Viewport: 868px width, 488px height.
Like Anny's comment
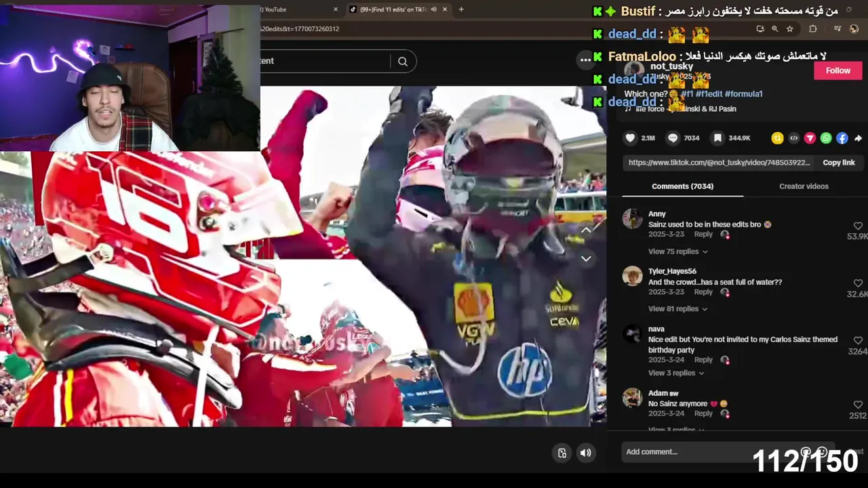pos(858,226)
